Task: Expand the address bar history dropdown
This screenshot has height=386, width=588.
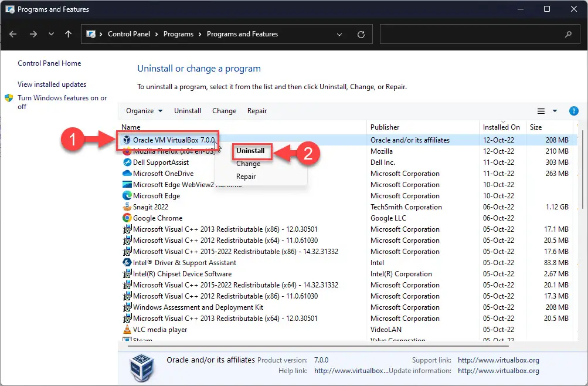Action: (339, 35)
